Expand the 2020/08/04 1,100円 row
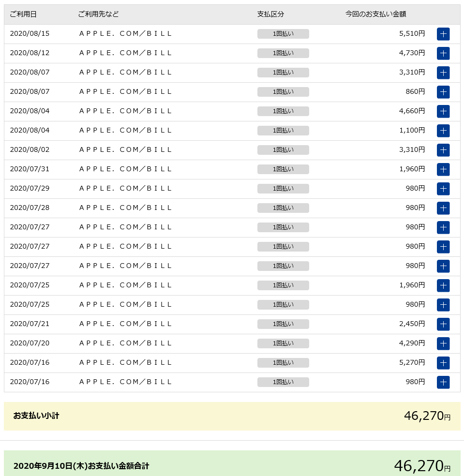The height and width of the screenshot is (476, 464). 443,131
